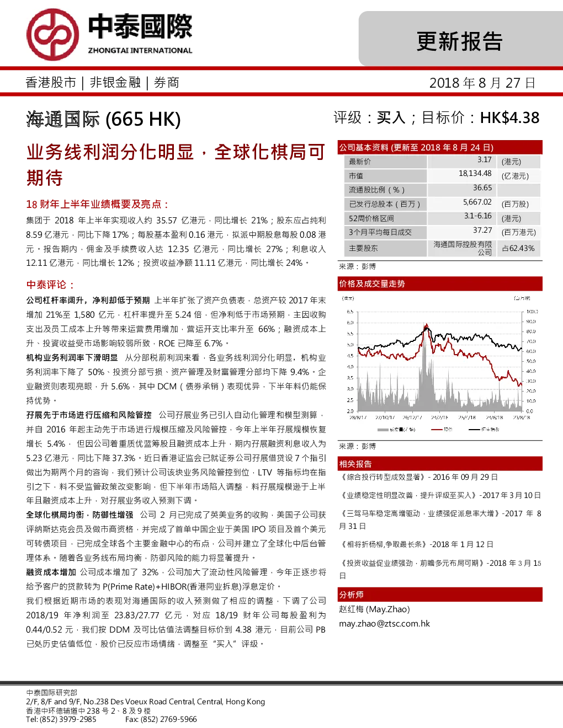Click the footer text 中泰国际研究部

pos(52,693)
